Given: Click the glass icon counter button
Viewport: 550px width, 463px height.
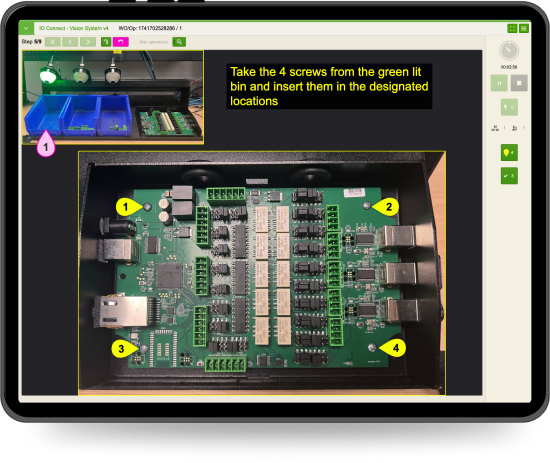Looking at the screenshot, I should coord(509,107).
